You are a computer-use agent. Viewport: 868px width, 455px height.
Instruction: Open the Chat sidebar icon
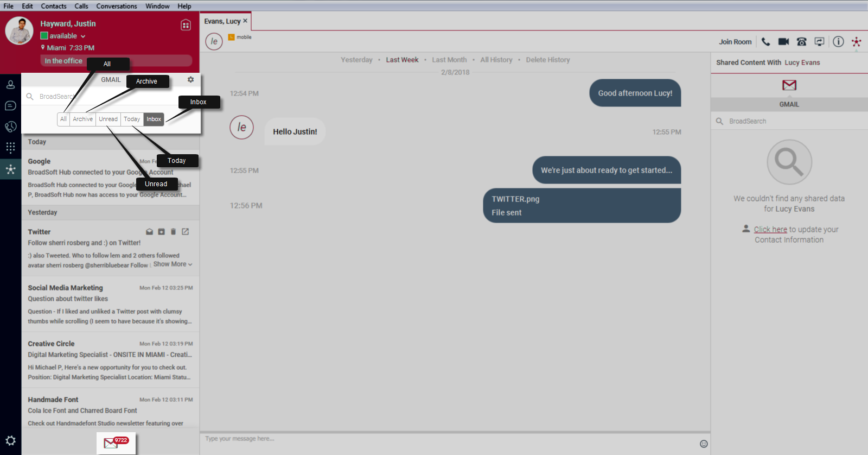(x=10, y=106)
